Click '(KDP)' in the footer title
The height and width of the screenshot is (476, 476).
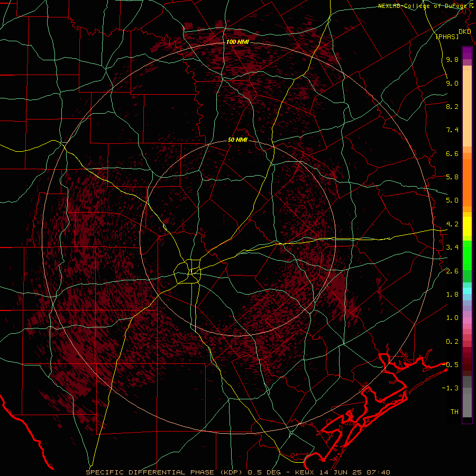point(231,472)
